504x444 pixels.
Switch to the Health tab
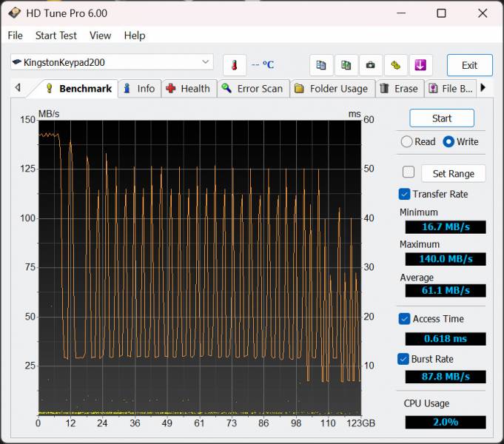189,88
